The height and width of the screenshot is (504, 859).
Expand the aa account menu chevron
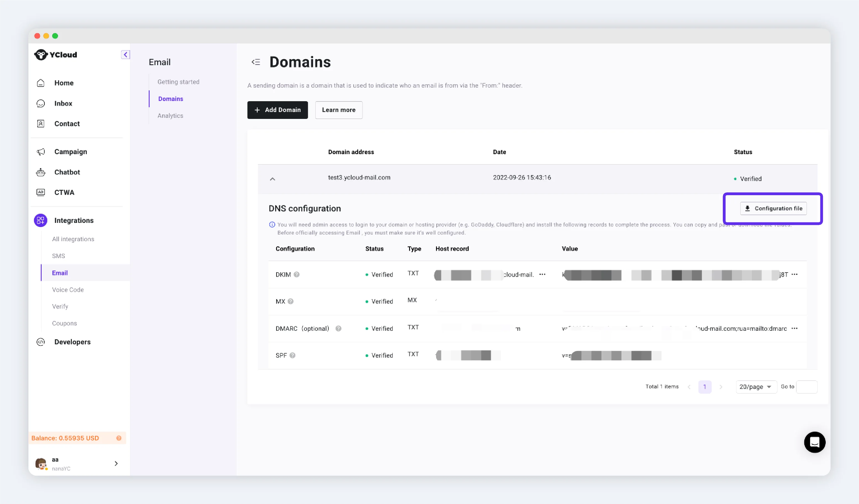click(116, 464)
